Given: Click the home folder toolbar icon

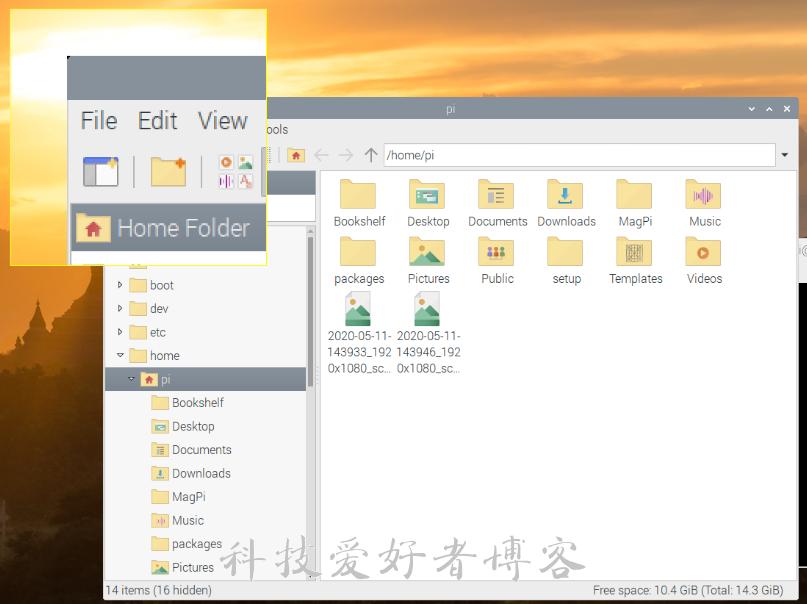Looking at the screenshot, I should [x=296, y=155].
